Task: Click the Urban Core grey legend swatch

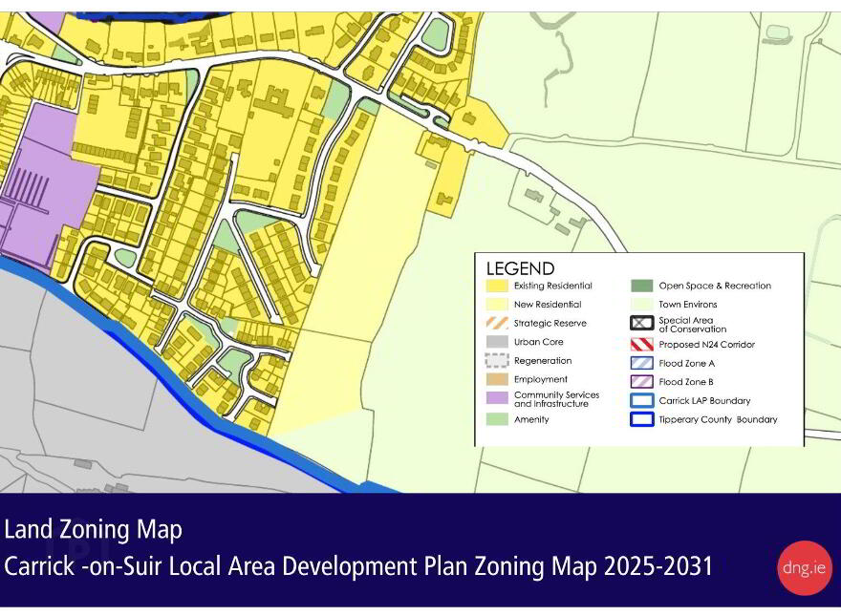Action: [x=497, y=342]
